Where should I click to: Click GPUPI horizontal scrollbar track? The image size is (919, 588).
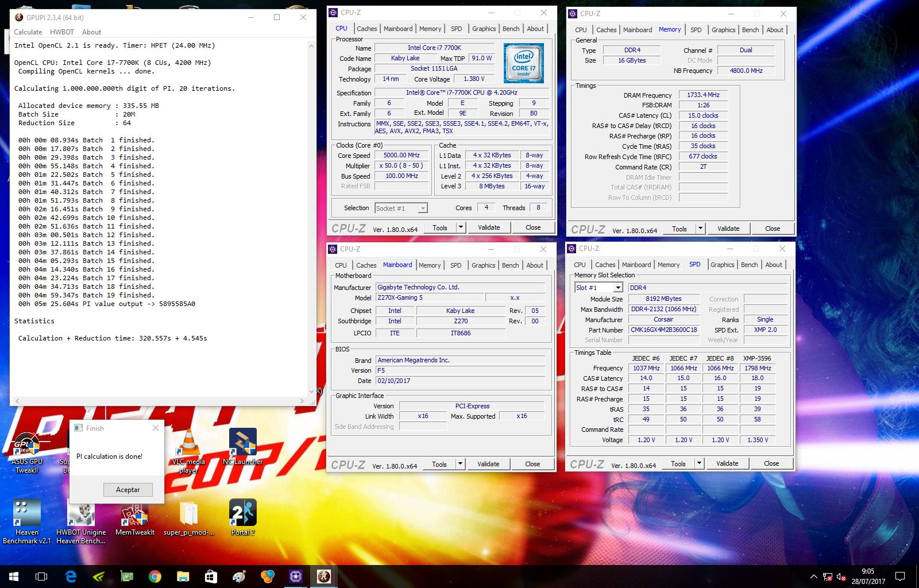point(159,400)
